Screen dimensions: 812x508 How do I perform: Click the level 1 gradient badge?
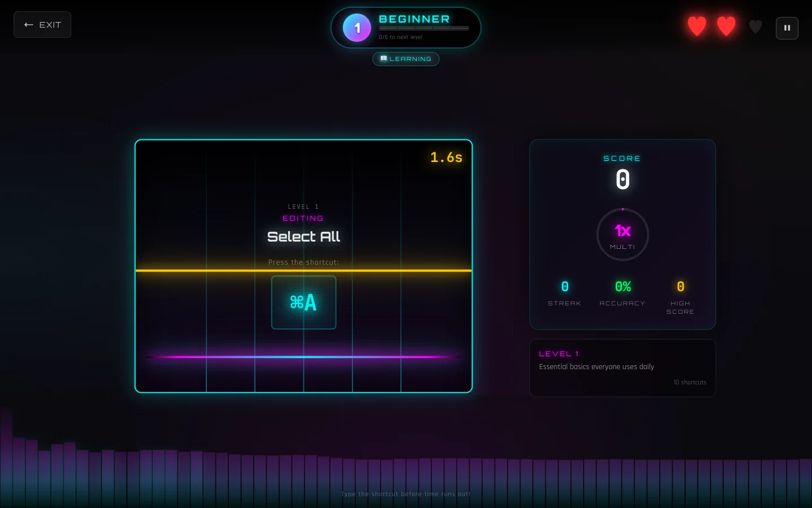pyautogui.click(x=357, y=28)
